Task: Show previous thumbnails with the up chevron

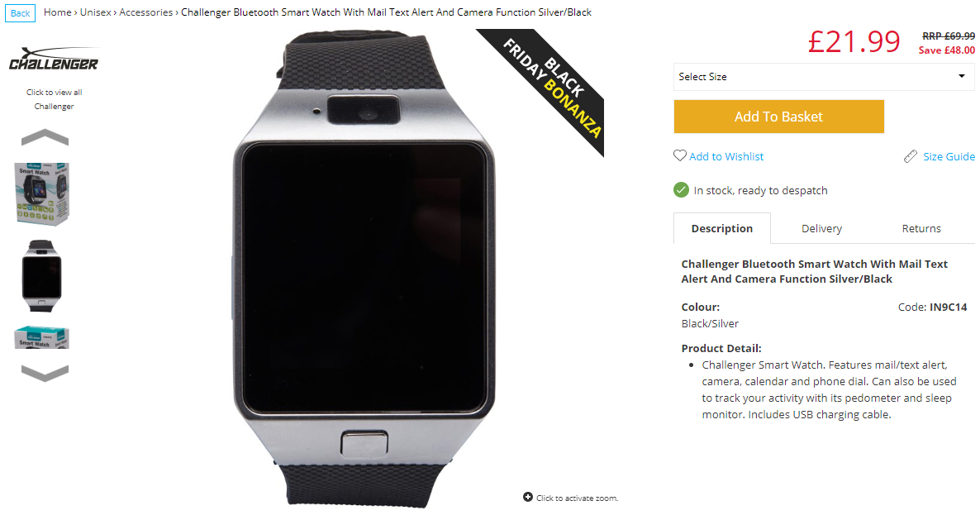Action: [45, 137]
